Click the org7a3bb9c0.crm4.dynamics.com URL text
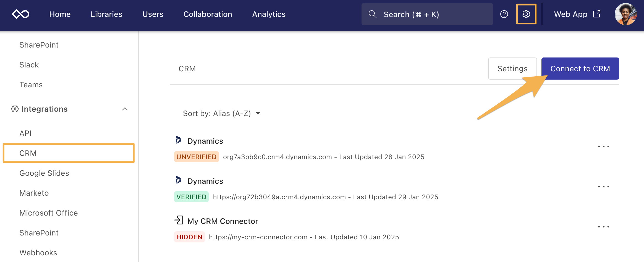Screen dimensions: 644x262 coord(278,157)
